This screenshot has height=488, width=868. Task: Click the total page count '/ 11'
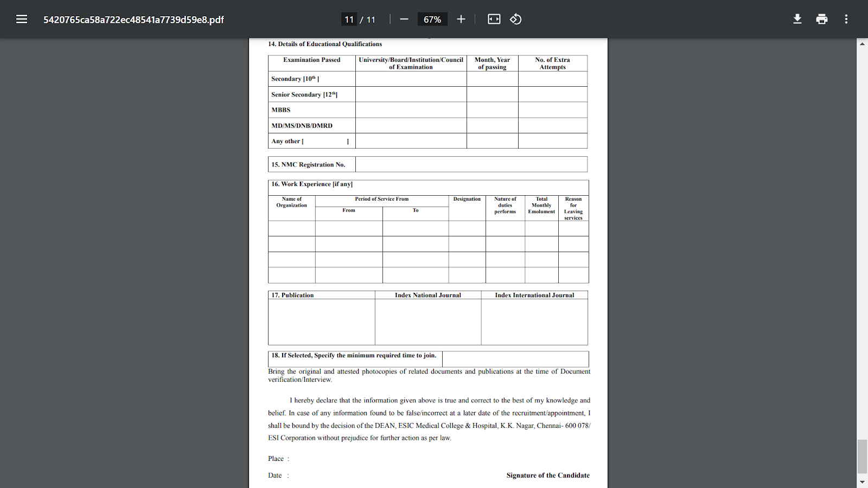(368, 20)
